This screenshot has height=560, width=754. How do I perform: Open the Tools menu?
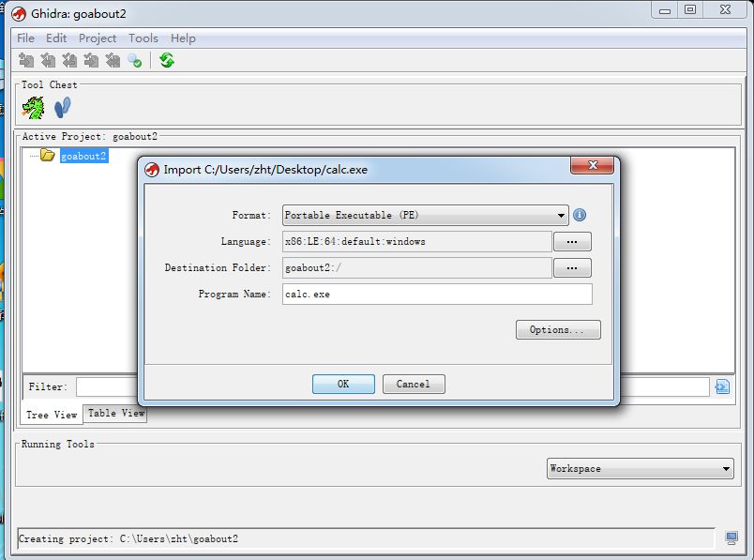143,38
